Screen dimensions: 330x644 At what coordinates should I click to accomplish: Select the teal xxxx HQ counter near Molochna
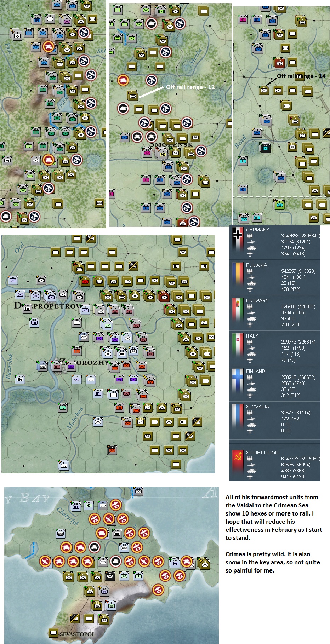[x=63, y=407]
